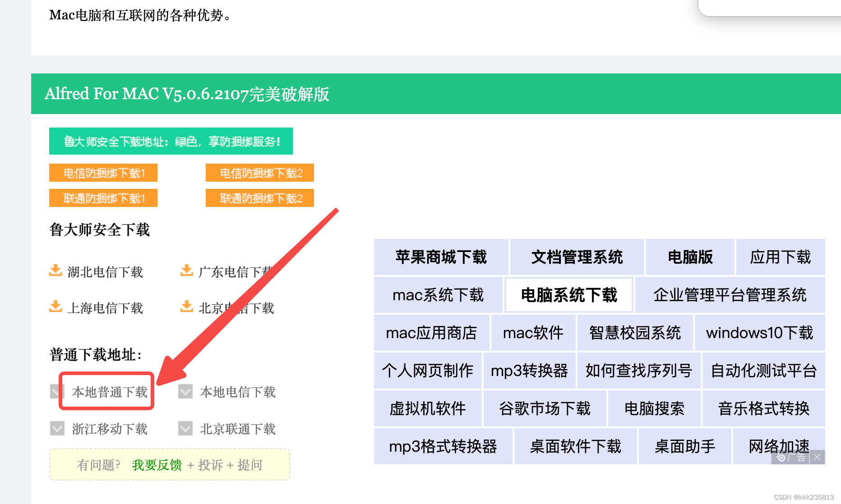Click 浙江移动下载 link
The image size is (841, 504).
coord(110,429)
